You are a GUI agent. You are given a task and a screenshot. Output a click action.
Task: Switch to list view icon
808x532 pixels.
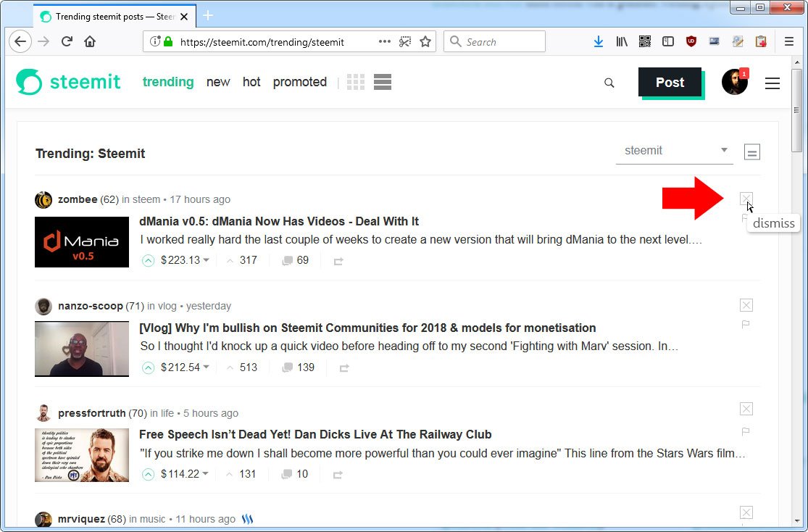(x=383, y=82)
